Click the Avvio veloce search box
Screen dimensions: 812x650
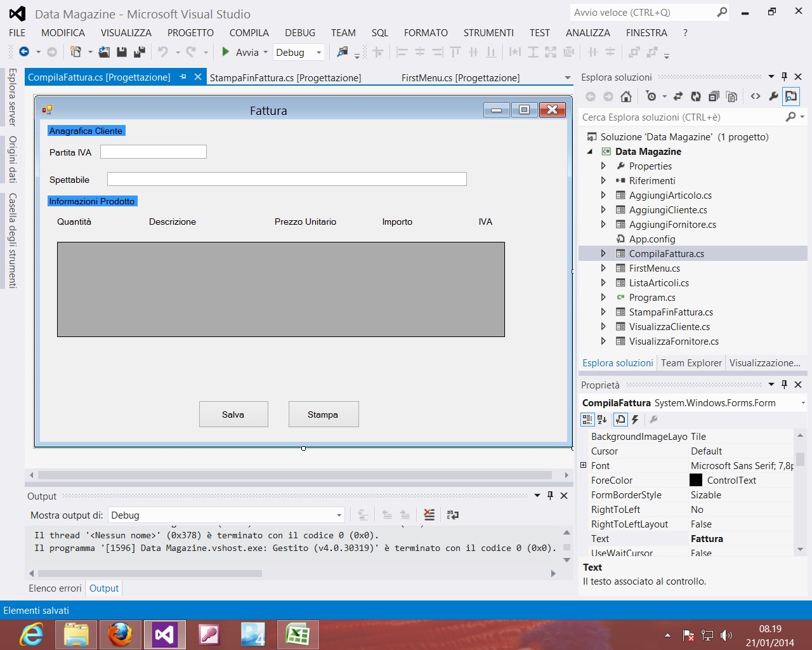641,12
